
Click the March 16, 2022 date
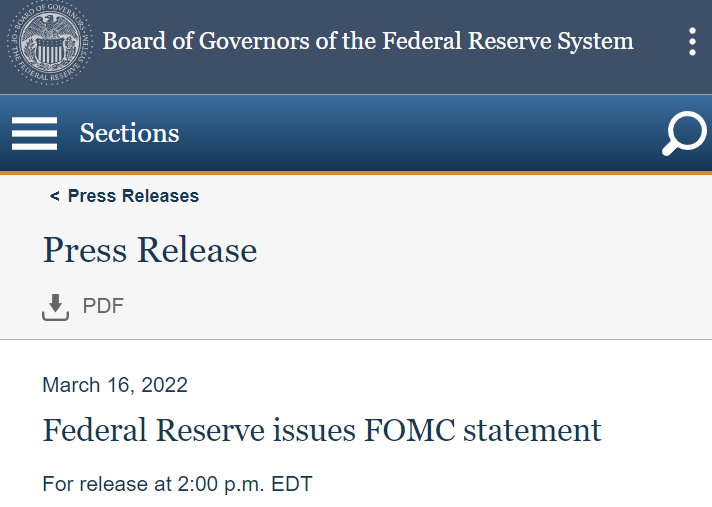[115, 385]
